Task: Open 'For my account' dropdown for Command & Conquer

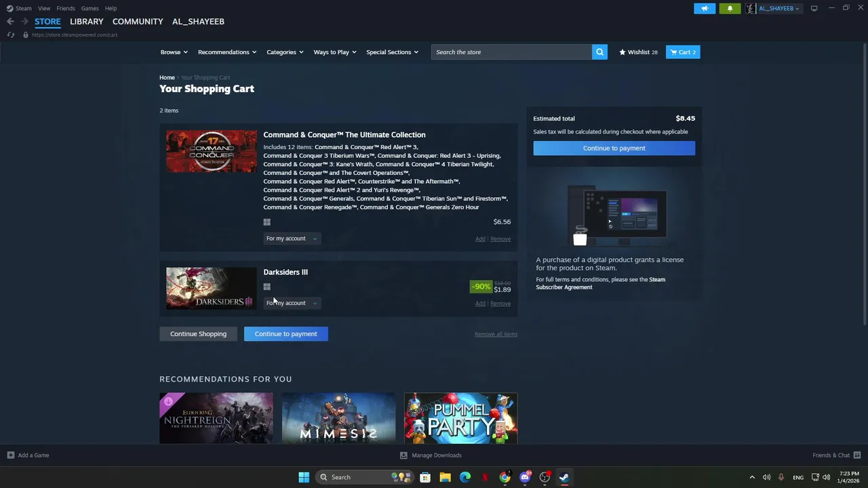Action: 292,239
